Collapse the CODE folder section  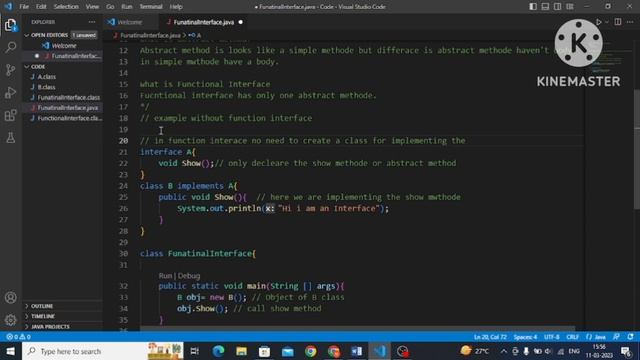tap(38, 67)
